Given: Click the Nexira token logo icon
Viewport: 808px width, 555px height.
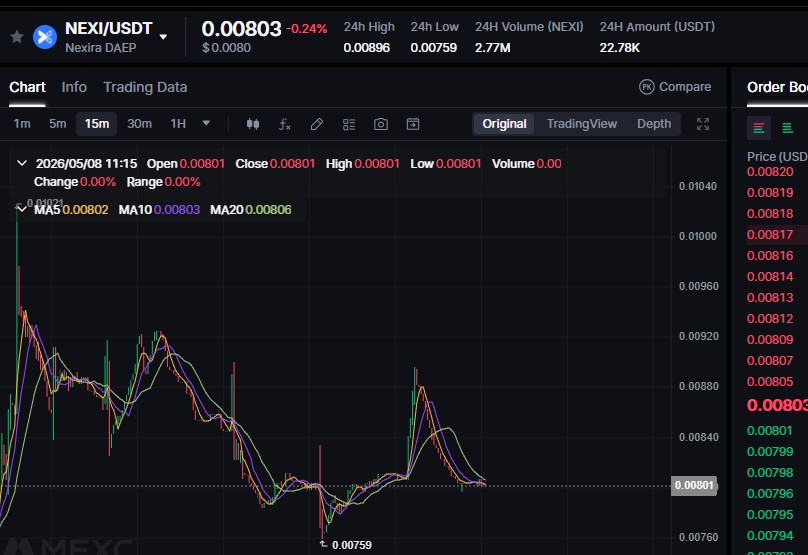Looking at the screenshot, I should (45, 37).
